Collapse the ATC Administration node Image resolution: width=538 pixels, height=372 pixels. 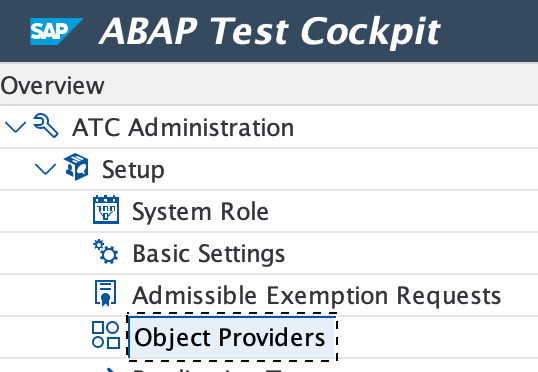coord(15,127)
